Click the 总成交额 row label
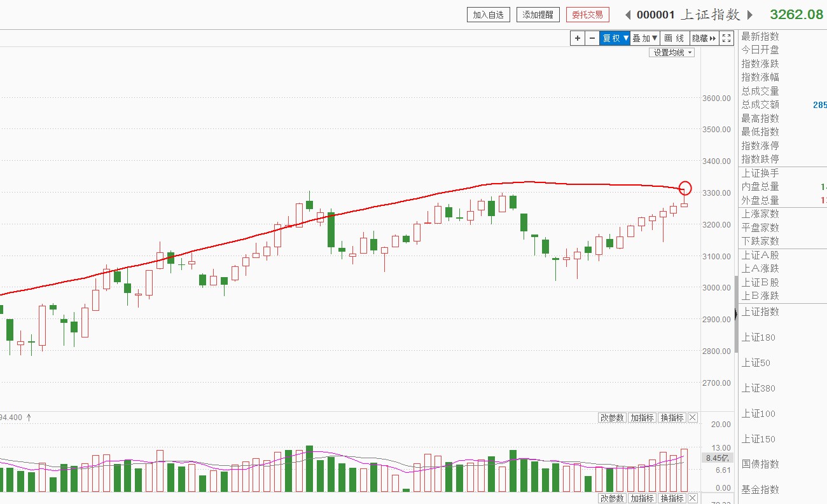 pyautogui.click(x=760, y=104)
